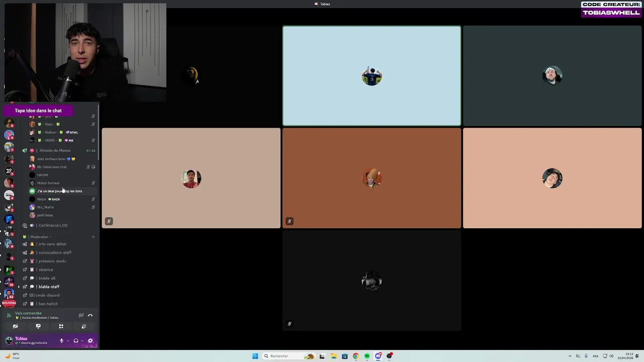Toggle noise suppression in voice panel
The height and width of the screenshot is (362, 644).
(x=81, y=315)
